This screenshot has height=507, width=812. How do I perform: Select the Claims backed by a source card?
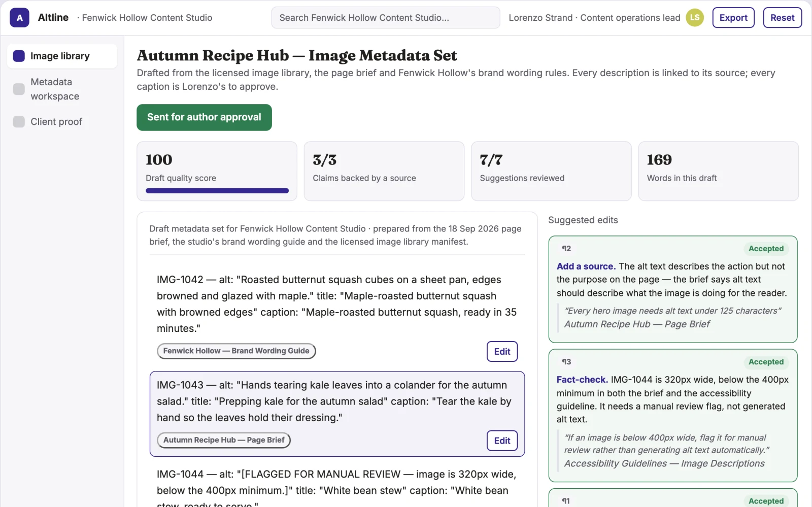[x=384, y=171]
